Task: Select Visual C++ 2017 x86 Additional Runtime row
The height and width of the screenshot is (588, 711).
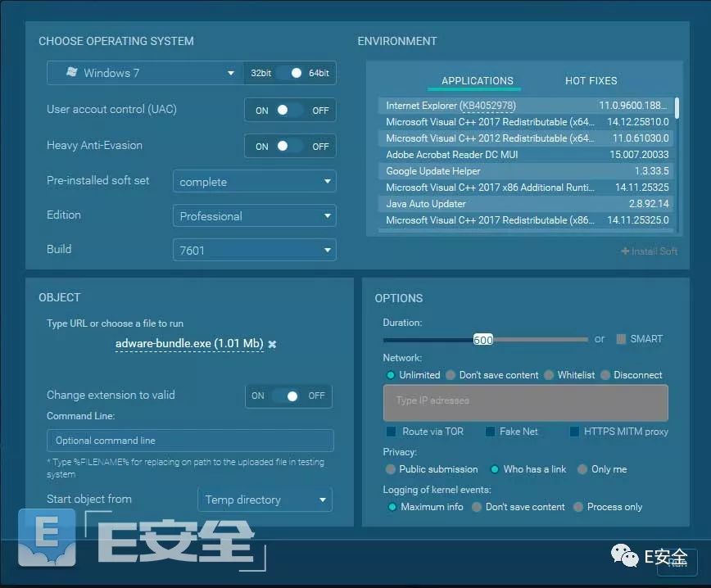Action: [x=526, y=188]
